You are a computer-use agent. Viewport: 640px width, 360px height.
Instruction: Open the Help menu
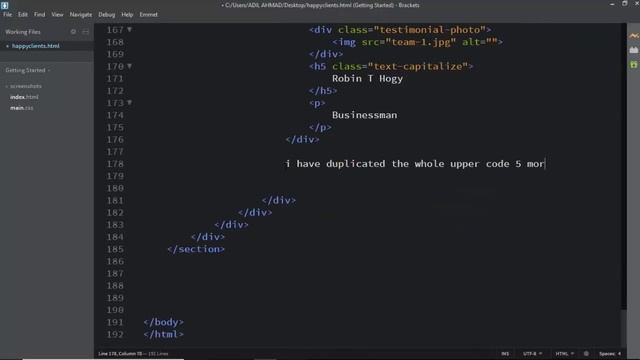click(x=127, y=14)
